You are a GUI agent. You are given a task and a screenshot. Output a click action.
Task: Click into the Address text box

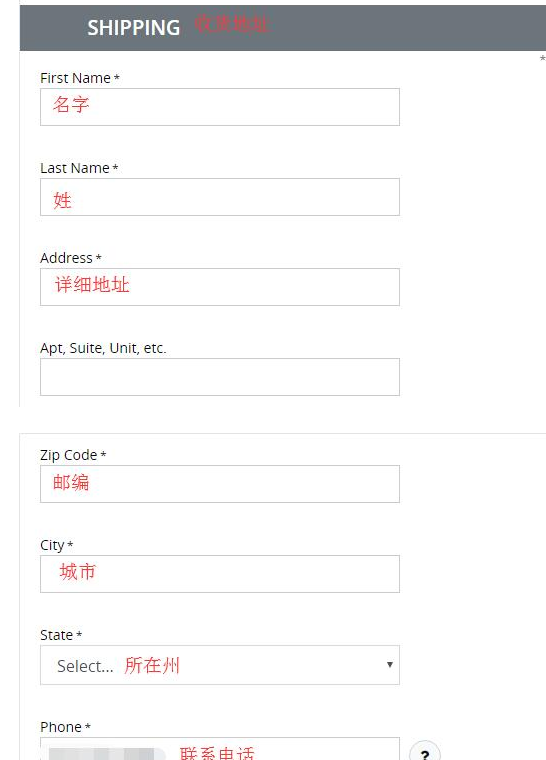click(x=220, y=287)
